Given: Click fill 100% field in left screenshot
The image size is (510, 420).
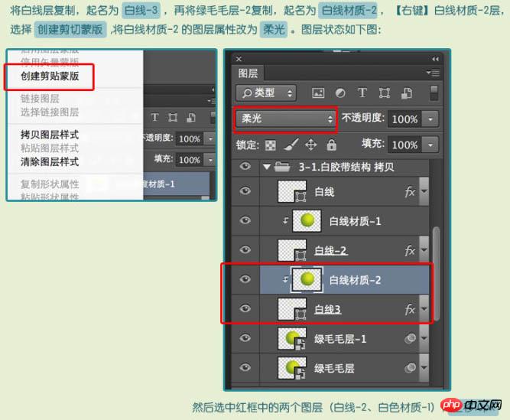Looking at the screenshot, I should [x=190, y=160].
